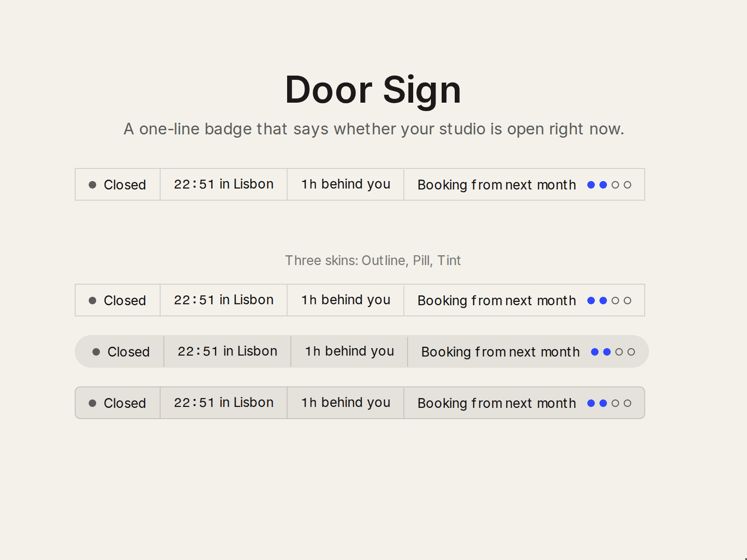Screen dimensions: 747x560
Task: Click "22:51 in Lisbon" in the Tint badge
Action: tap(224, 403)
